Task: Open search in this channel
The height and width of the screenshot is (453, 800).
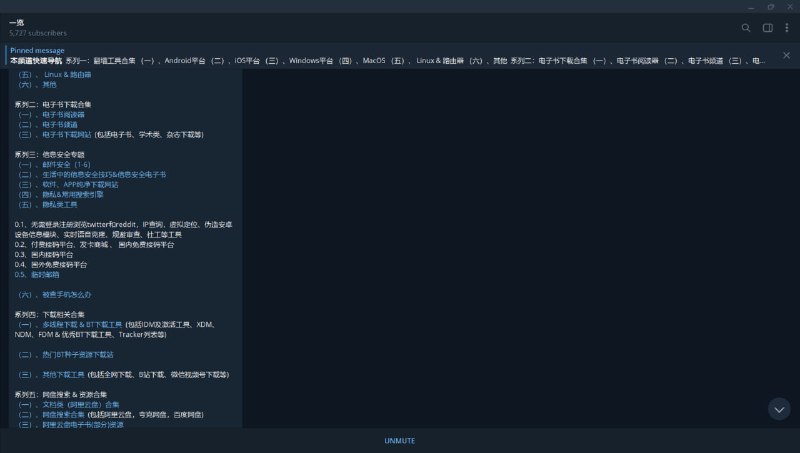Action: pos(745,28)
